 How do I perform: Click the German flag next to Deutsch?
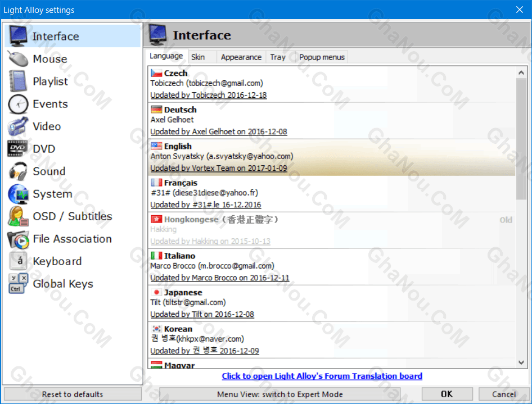coord(156,110)
